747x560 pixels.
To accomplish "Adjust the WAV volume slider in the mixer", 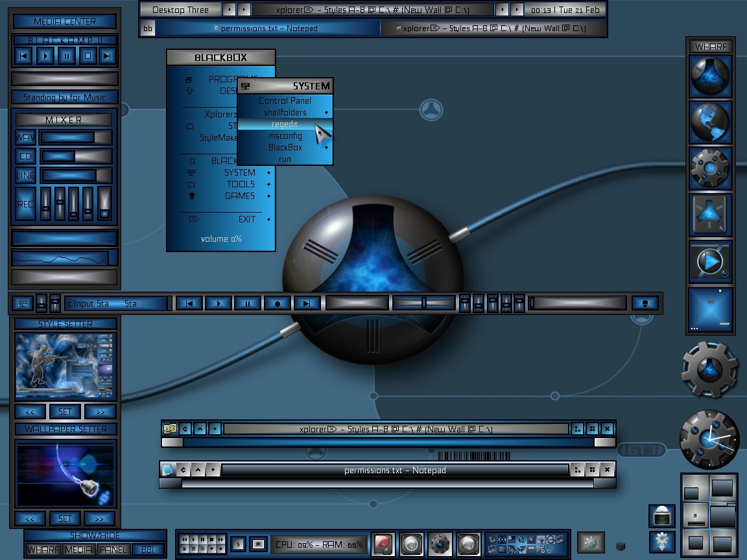I will [x=76, y=137].
